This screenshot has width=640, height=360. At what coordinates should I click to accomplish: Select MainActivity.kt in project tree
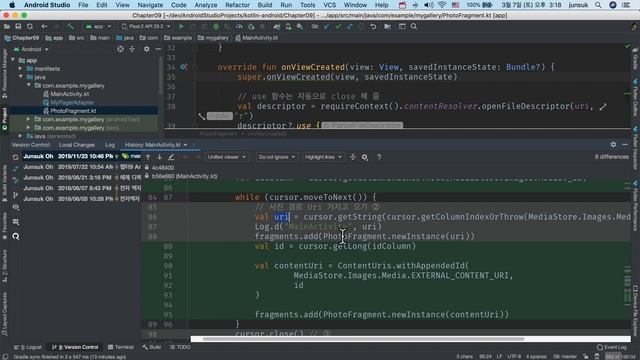click(69, 94)
